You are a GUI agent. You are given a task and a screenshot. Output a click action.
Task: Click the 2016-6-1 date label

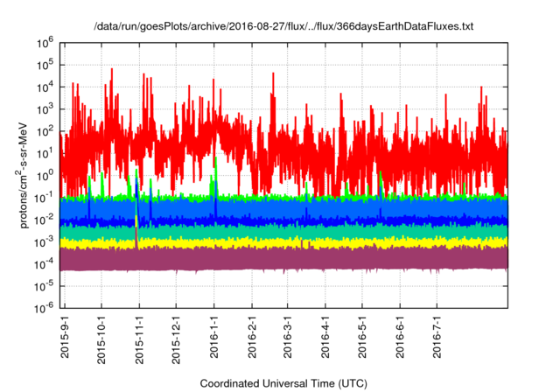400,337
